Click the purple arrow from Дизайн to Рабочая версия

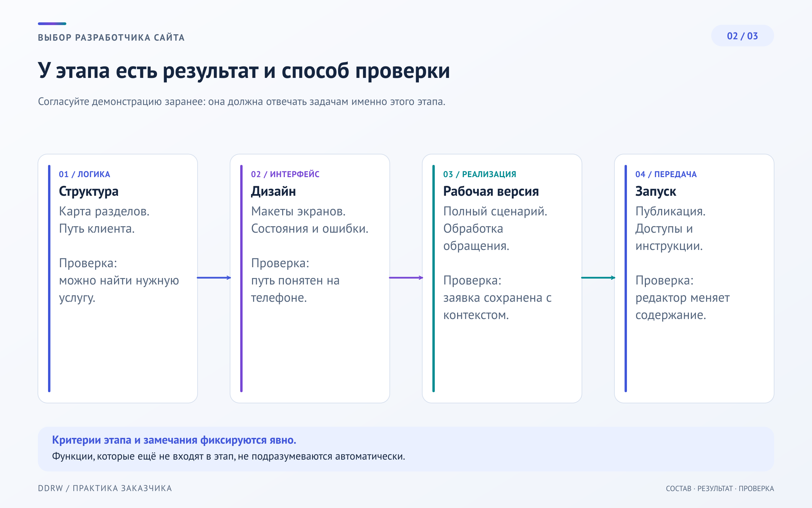[x=406, y=278]
